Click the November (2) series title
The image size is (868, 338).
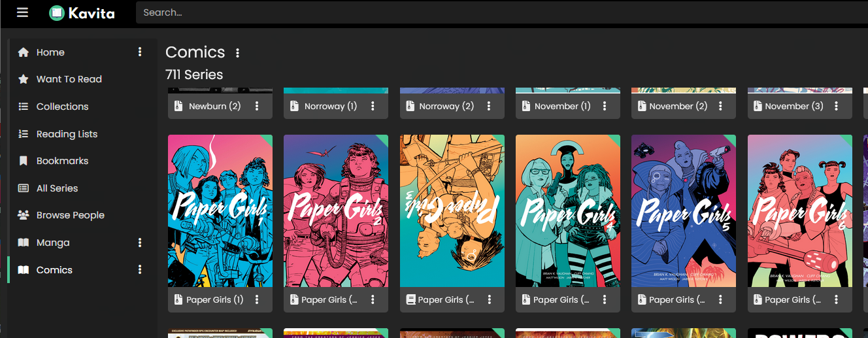(678, 106)
